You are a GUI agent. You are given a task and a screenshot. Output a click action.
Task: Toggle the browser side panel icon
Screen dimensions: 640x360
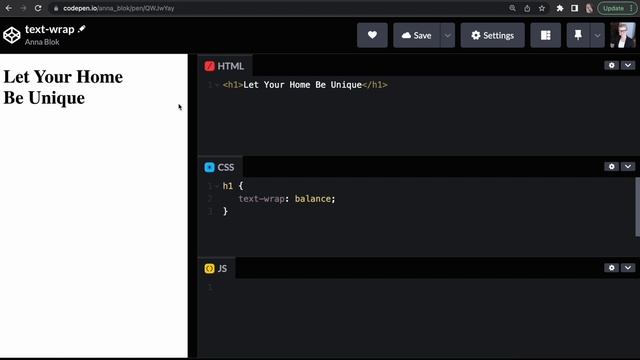coord(574,8)
